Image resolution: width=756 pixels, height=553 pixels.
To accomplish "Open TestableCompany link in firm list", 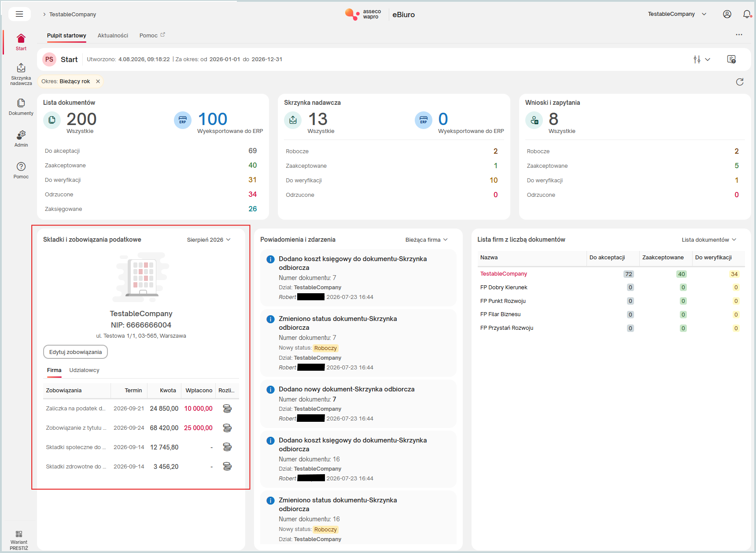I will coord(504,274).
